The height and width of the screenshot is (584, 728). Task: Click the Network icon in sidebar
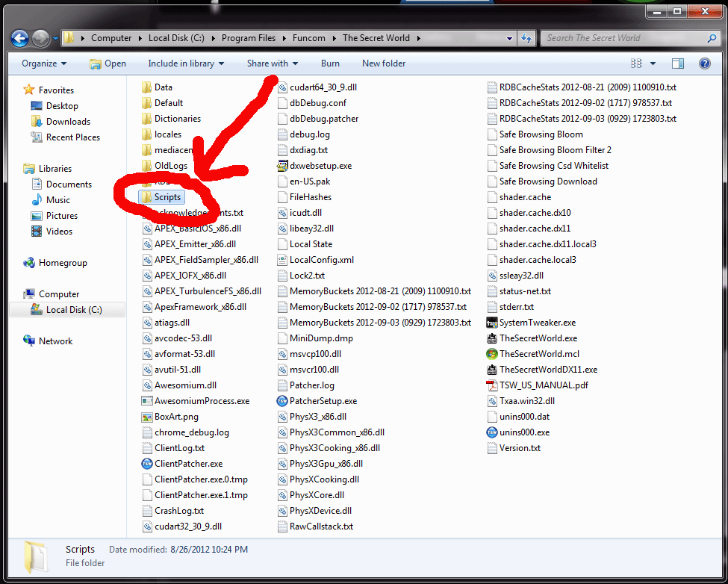pyautogui.click(x=29, y=341)
